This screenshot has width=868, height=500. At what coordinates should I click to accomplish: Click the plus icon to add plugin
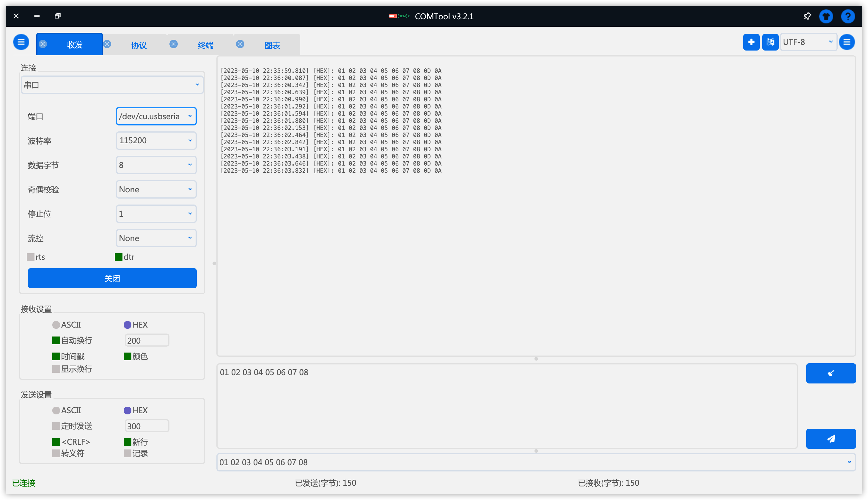[751, 42]
